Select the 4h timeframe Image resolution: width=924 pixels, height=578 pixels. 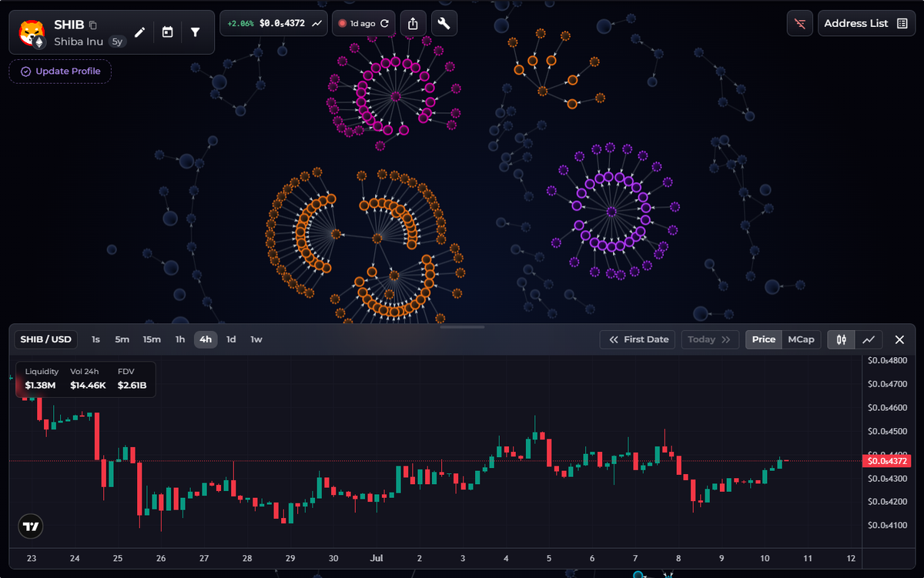click(x=206, y=339)
